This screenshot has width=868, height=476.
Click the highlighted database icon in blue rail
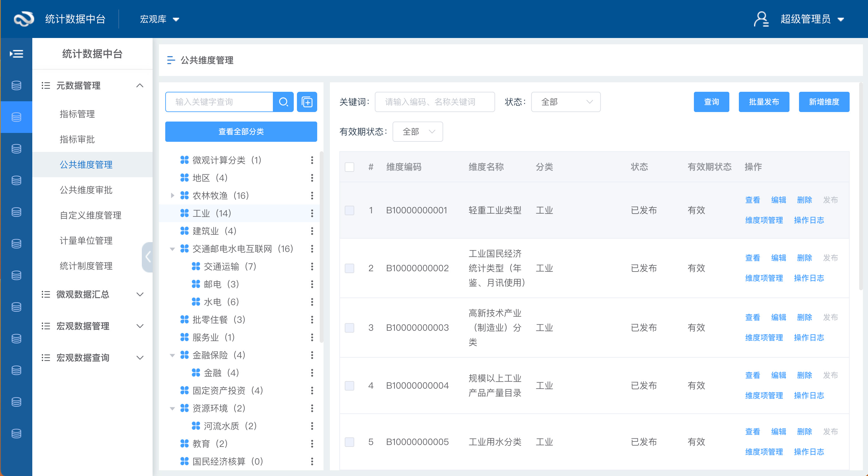pyautogui.click(x=16, y=117)
